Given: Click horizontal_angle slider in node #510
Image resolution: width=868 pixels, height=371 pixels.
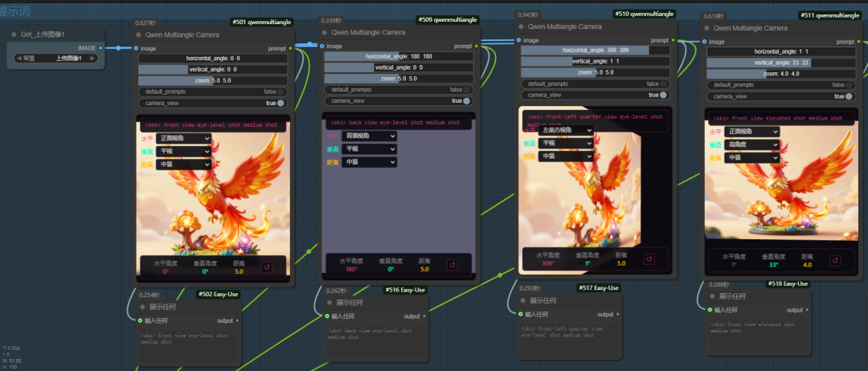Looking at the screenshot, I should (x=596, y=50).
